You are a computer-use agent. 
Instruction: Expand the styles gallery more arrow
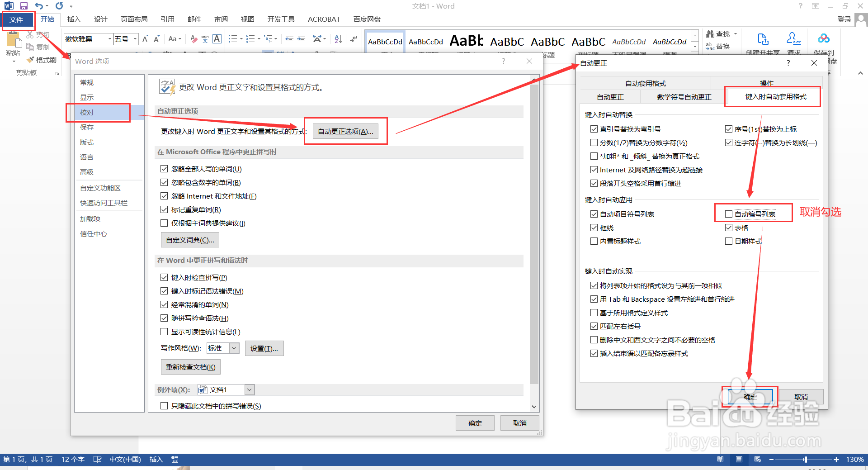coord(695,47)
